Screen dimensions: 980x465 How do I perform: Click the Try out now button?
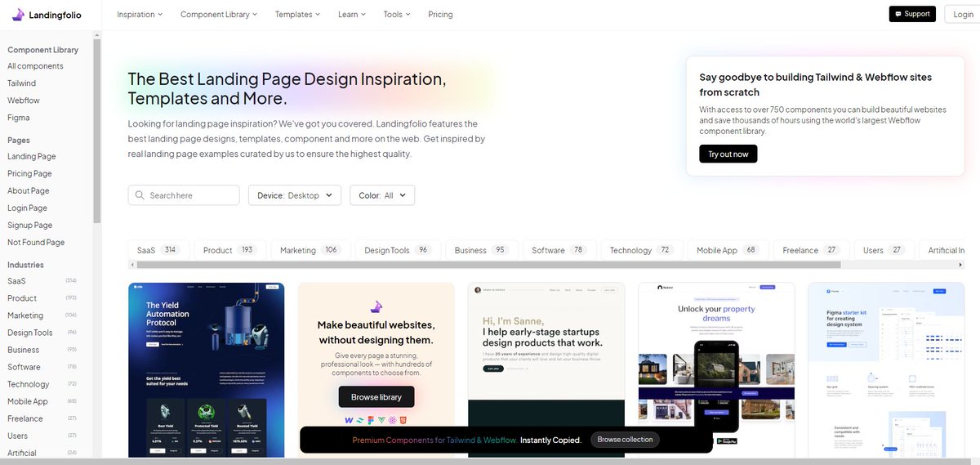[728, 154]
